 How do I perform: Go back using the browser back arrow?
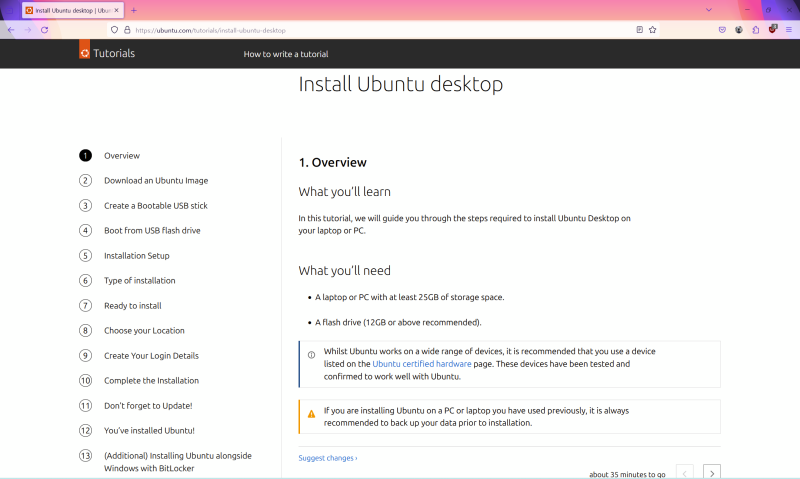[x=11, y=30]
